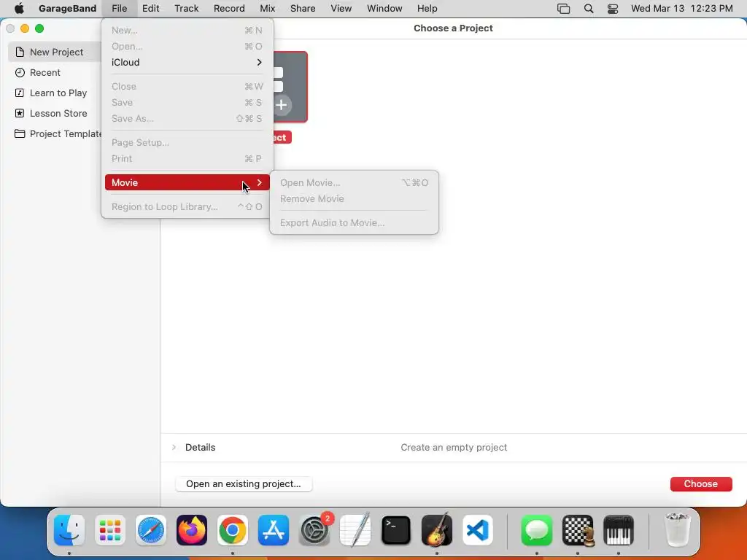Open Visual Studio Code from the Dock
This screenshot has height=560, width=747.
477,530
